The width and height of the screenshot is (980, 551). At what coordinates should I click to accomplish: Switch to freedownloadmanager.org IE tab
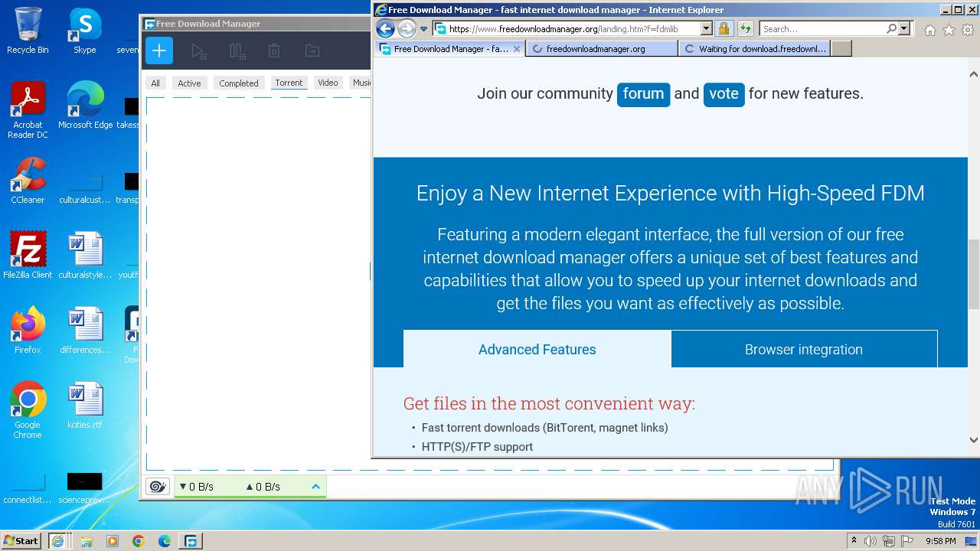[x=601, y=49]
